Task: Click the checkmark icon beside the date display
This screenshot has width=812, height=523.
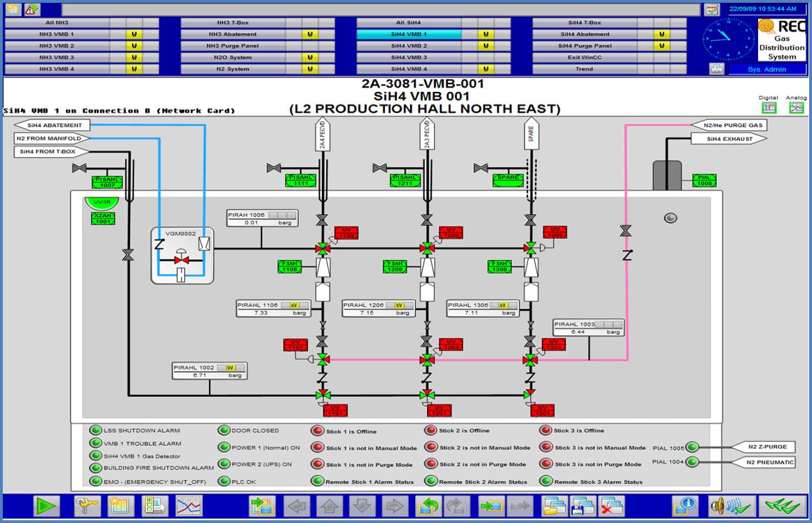Action: coord(712,9)
